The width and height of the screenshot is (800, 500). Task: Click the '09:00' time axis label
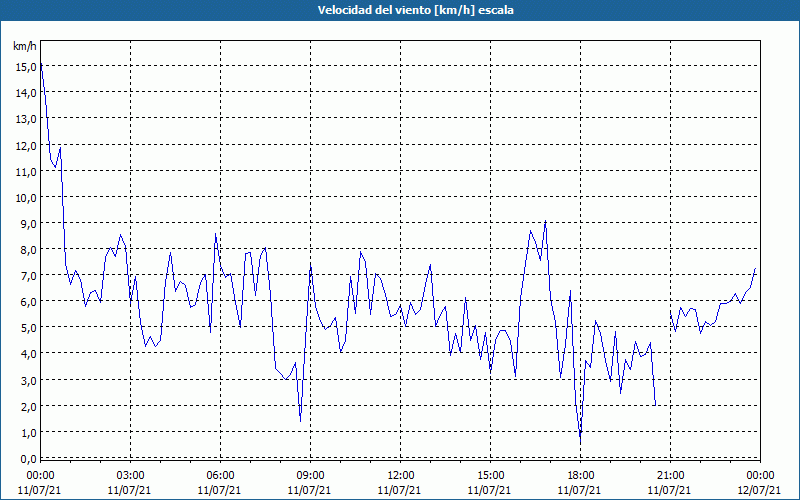[x=310, y=476]
